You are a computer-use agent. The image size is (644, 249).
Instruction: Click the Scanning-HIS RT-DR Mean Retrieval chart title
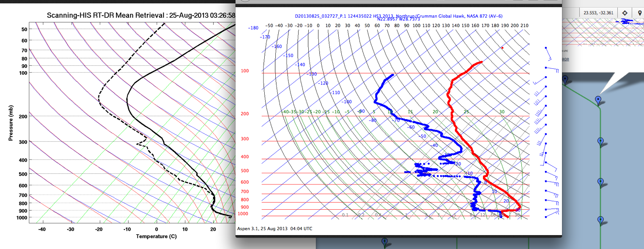pos(140,15)
